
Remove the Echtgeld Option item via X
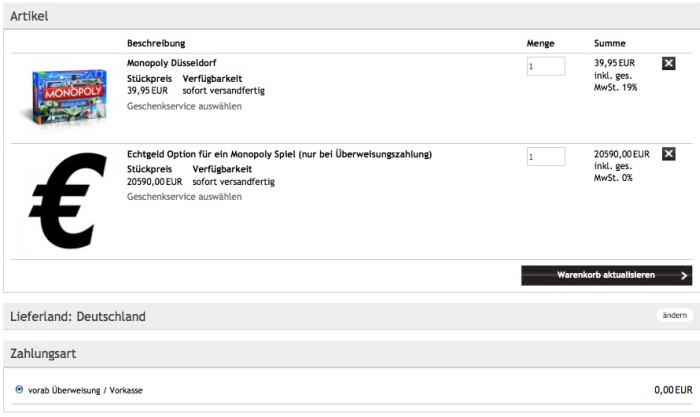(x=668, y=154)
